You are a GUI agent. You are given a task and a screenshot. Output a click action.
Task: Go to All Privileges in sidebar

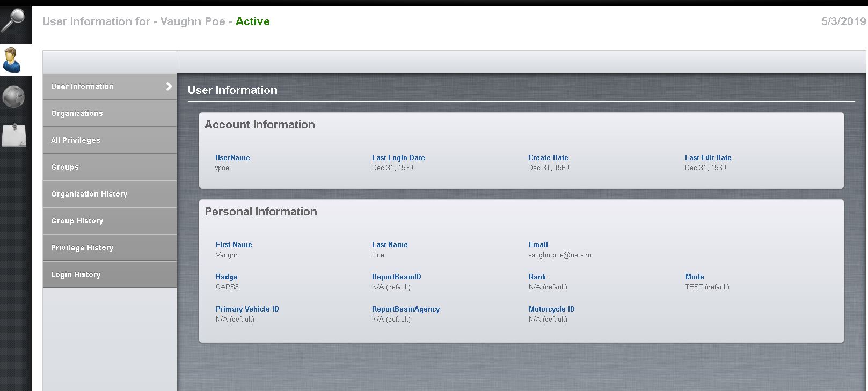click(76, 140)
